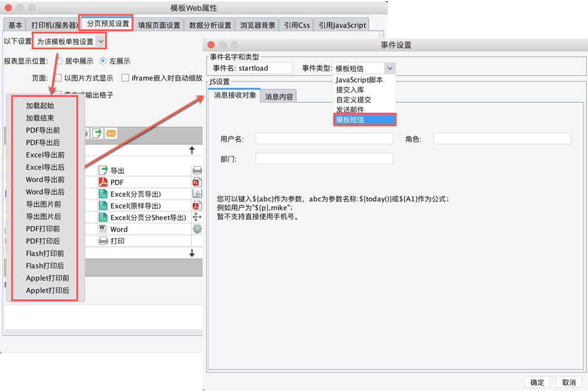Switch to the 引用Css tab
The width and height of the screenshot is (588, 391).
click(297, 25)
